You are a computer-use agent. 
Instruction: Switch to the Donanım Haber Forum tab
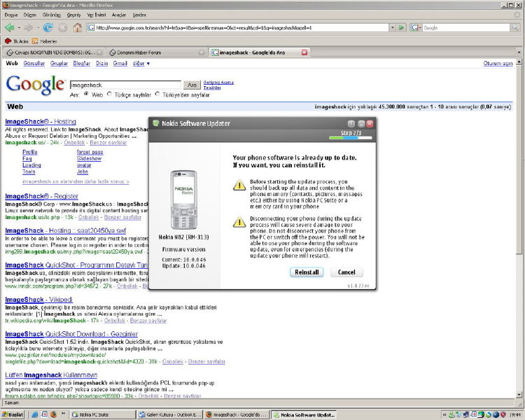(x=157, y=52)
